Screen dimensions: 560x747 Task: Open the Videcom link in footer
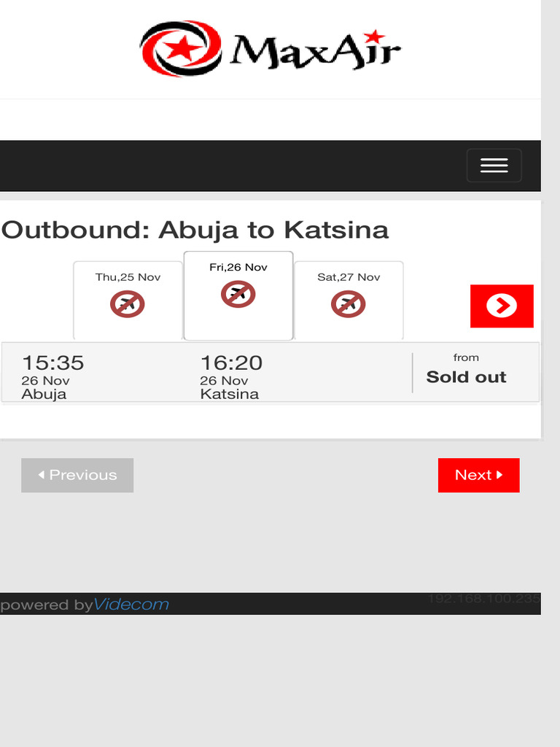(131, 604)
